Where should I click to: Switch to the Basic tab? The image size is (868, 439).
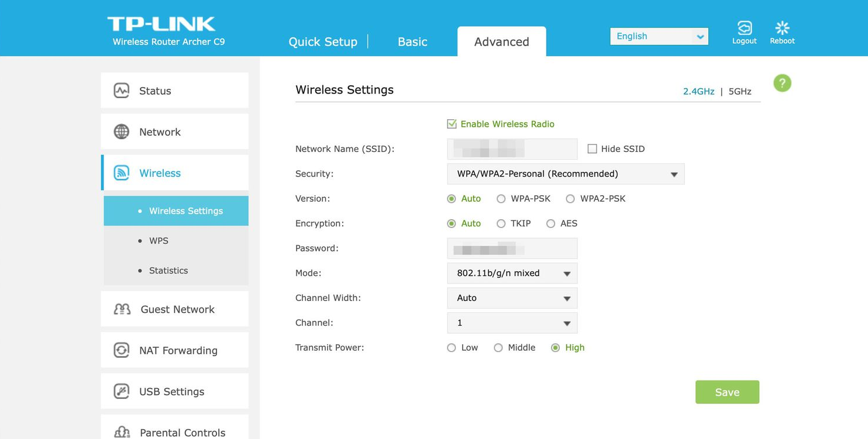click(x=412, y=42)
